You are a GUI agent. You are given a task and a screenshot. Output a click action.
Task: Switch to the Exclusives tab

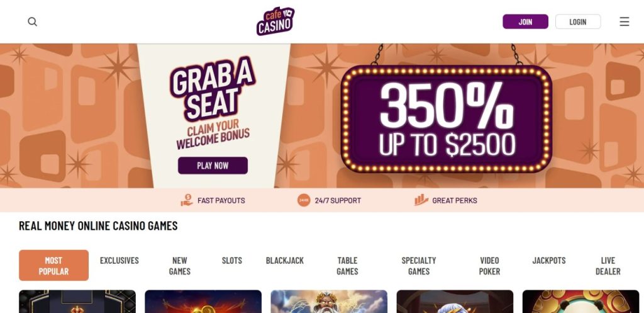pos(119,260)
